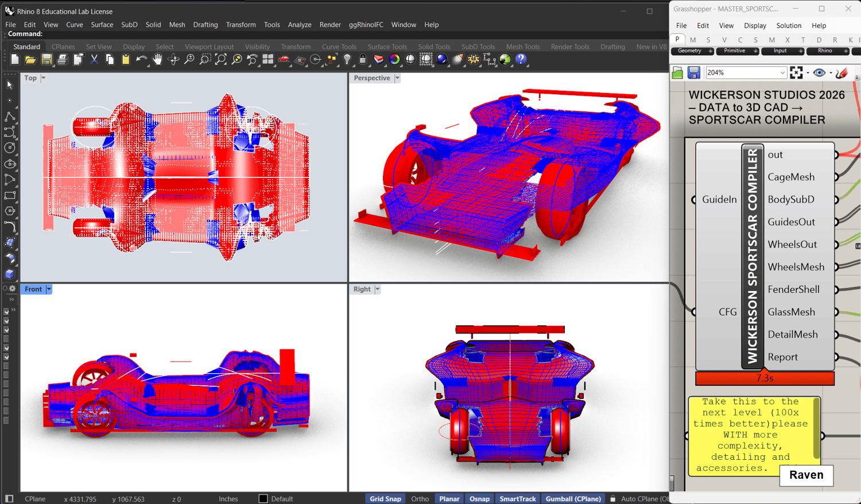Click the Front viewport title label
The image size is (861, 504).
click(33, 289)
